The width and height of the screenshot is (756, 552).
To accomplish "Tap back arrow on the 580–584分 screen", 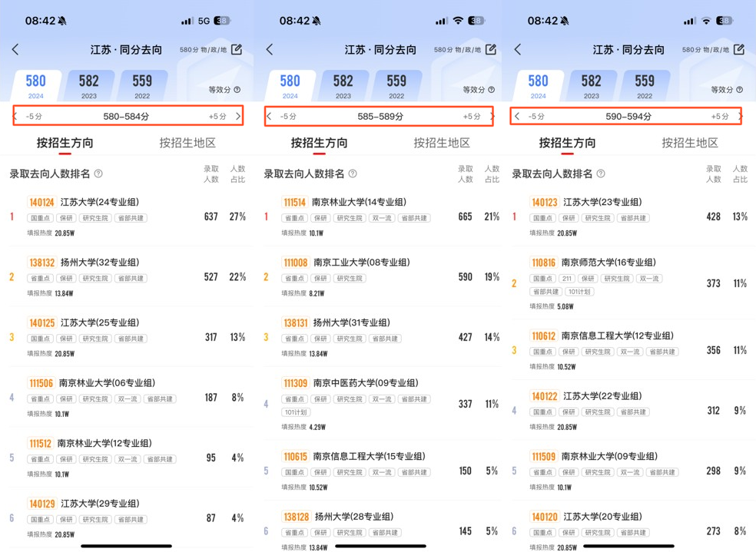I will coord(15,50).
